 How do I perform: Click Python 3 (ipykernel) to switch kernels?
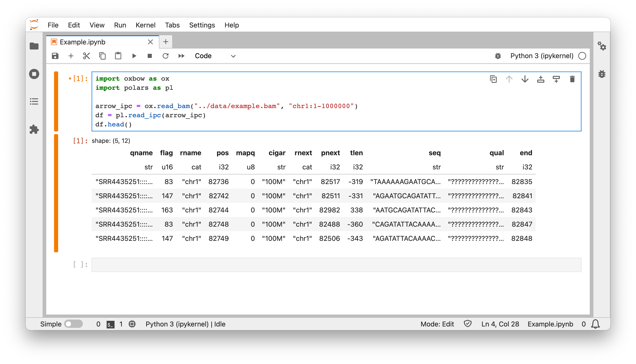coord(542,56)
